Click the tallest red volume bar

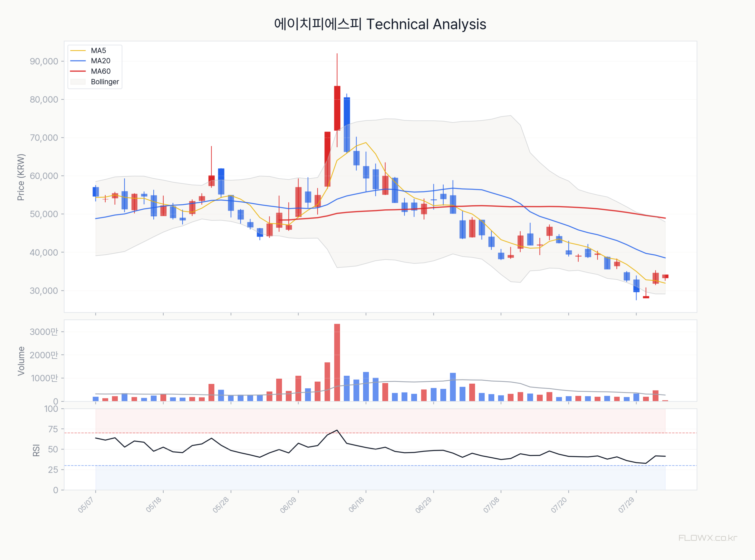[x=337, y=363]
